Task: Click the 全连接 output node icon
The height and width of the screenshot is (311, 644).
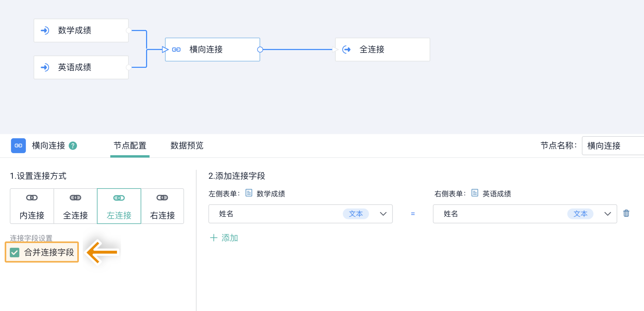Action: pyautogui.click(x=346, y=49)
